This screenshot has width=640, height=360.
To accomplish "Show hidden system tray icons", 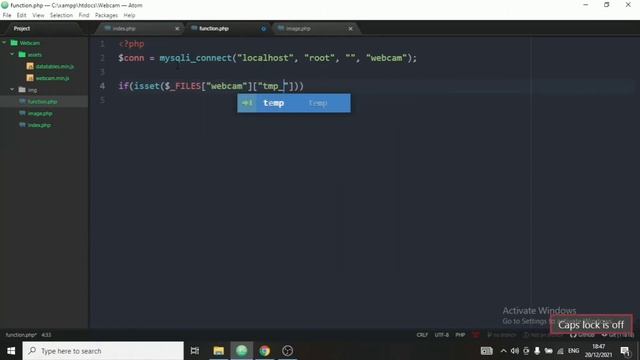I will 503,351.
